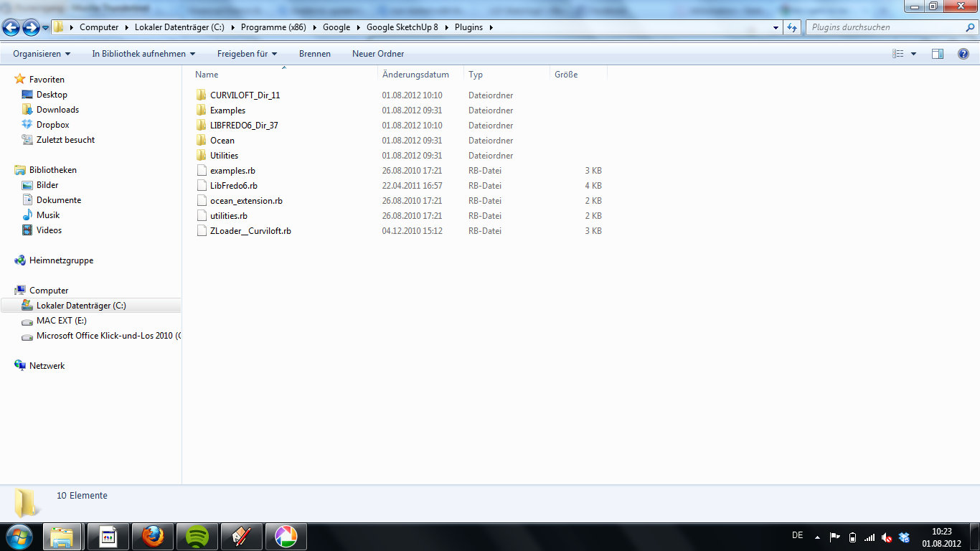Click the Back navigation arrow
This screenshot has width=980, height=551.
11,28
